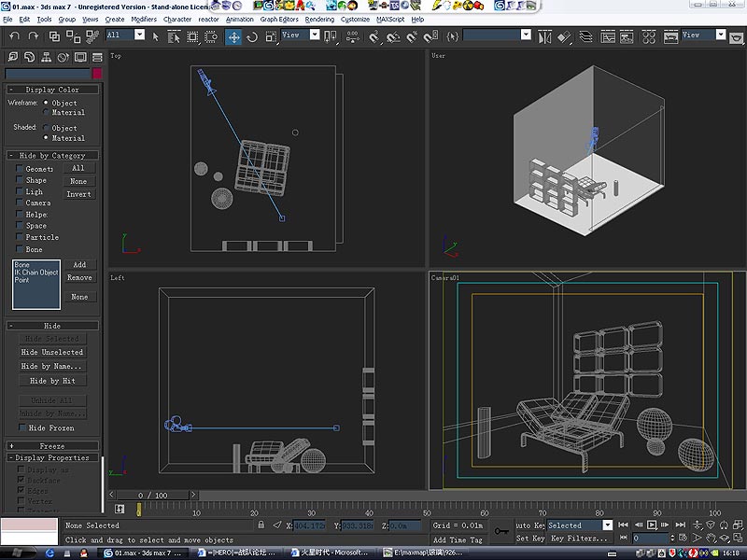Screen dimensions: 747x560
Task: Click the Hide Unselected button
Action: (52, 353)
